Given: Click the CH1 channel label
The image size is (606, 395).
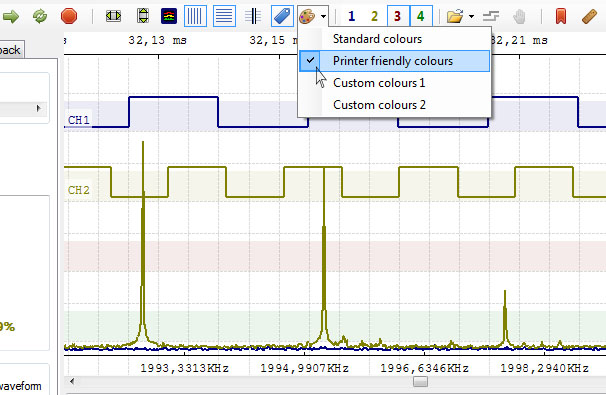Looking at the screenshot, I should pyautogui.click(x=79, y=120).
